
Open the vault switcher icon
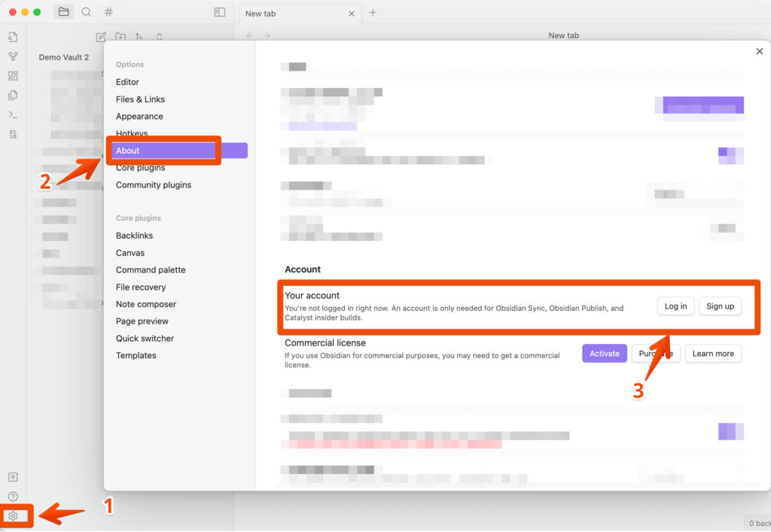(14, 477)
